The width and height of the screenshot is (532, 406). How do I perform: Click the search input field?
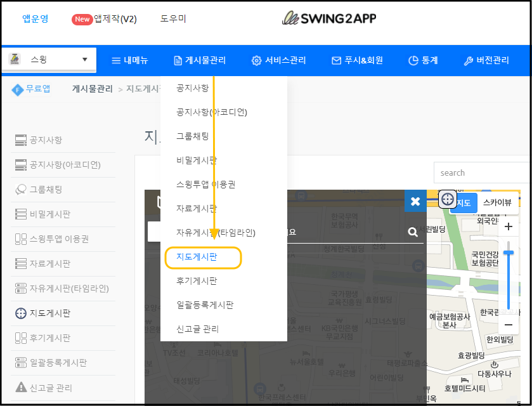(x=482, y=173)
